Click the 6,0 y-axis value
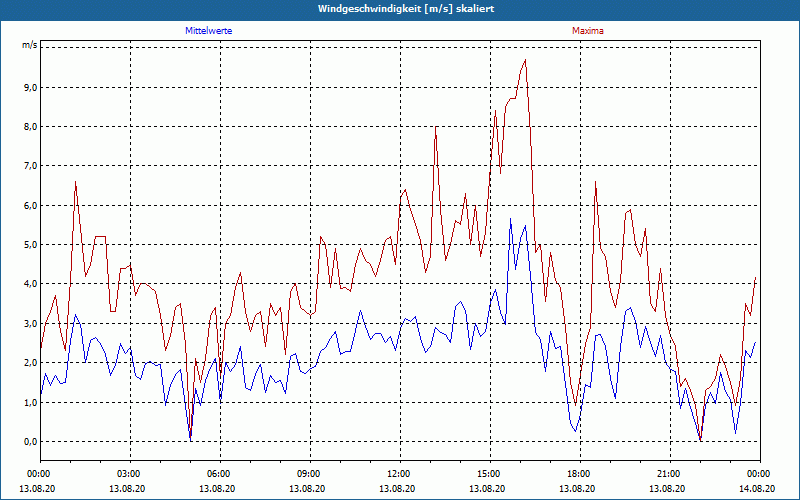This screenshot has height=500, width=800. coord(30,206)
